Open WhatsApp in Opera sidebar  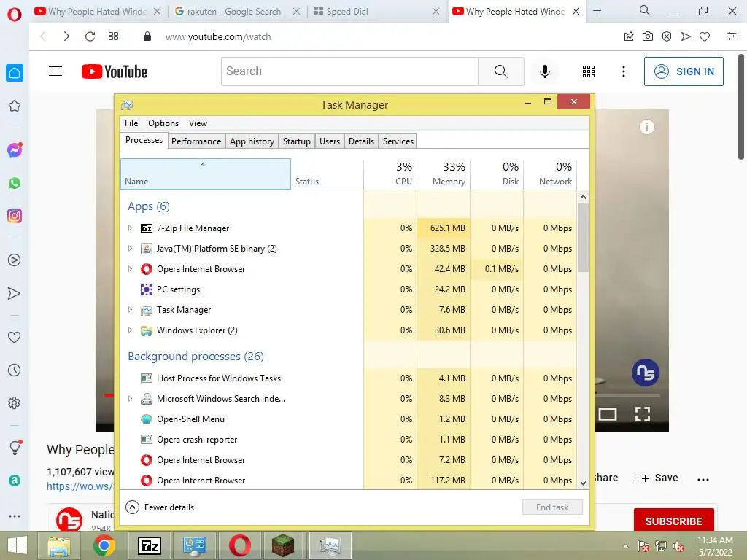15,183
